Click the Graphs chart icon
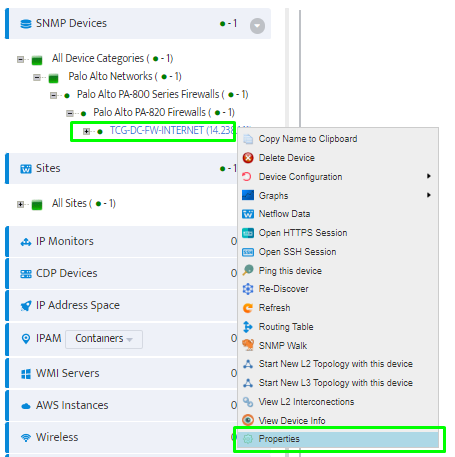455x457 pixels. click(248, 195)
